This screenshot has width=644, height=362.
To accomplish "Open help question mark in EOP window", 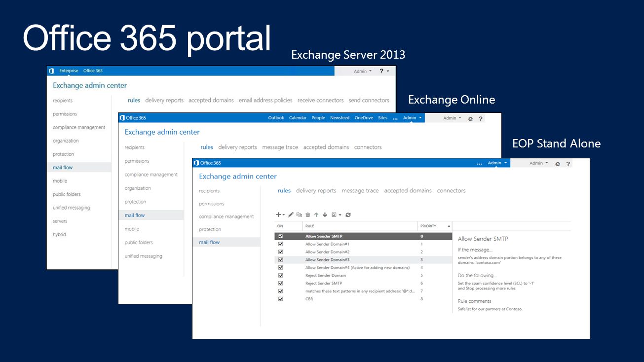I will click(x=568, y=164).
